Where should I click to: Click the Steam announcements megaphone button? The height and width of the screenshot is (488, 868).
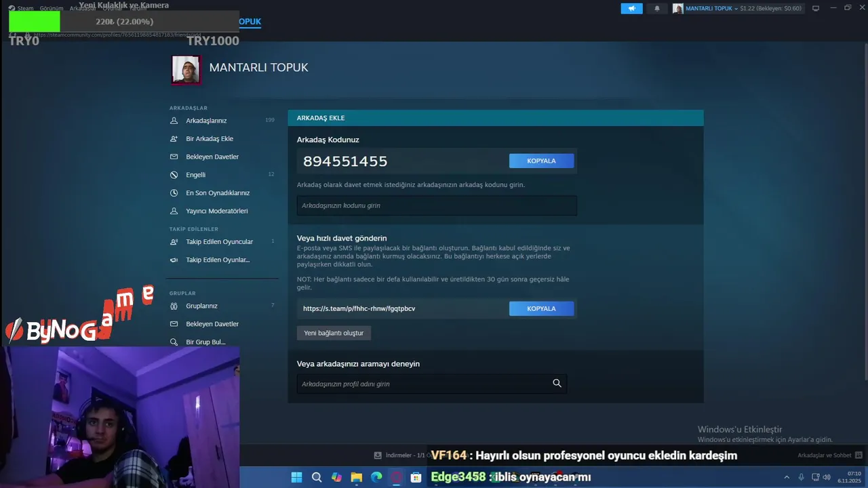coord(631,8)
